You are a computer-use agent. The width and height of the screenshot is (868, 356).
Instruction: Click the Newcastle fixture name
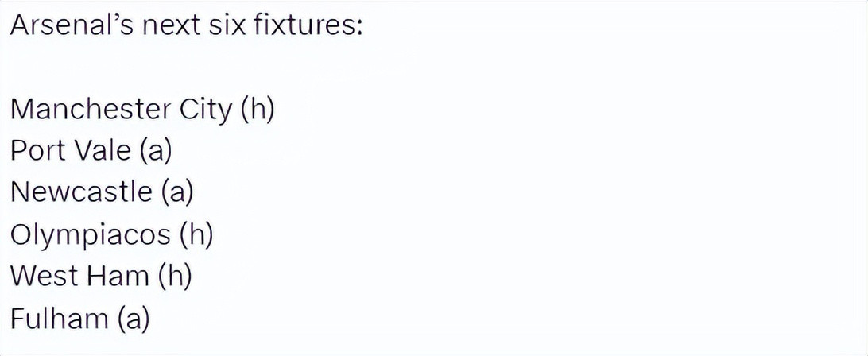tap(81, 193)
